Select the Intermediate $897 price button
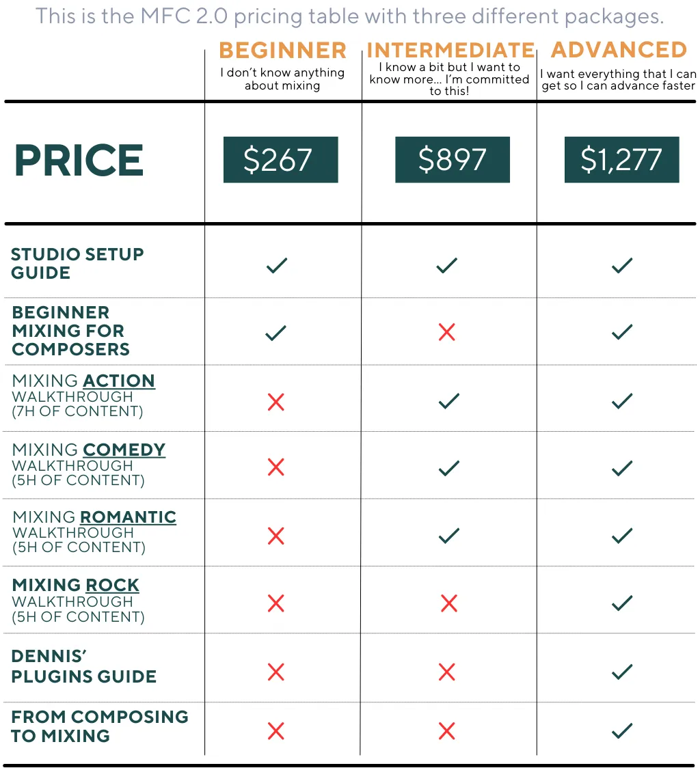The width and height of the screenshot is (700, 768). coord(453,160)
